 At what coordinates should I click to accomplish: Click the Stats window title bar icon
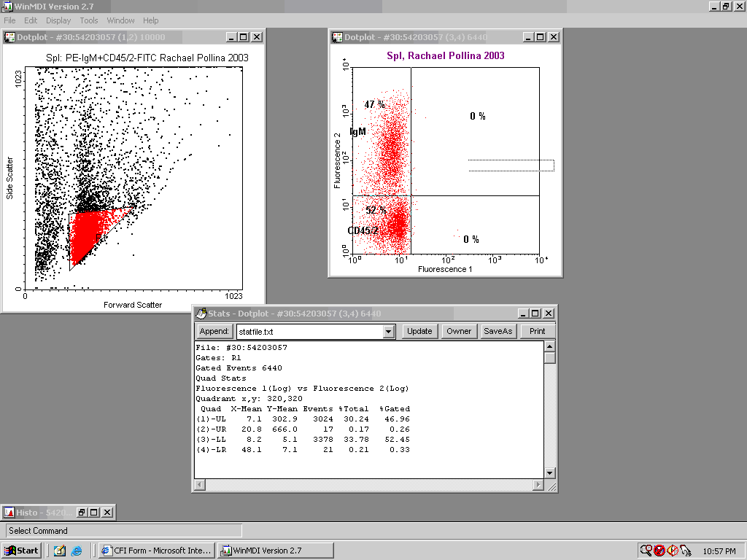201,314
